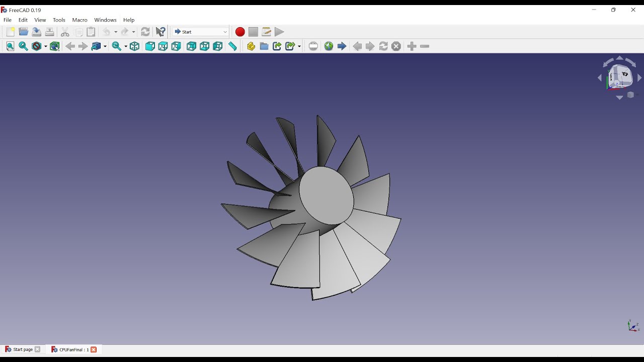Screen dimensions: 644x362
Task: Zoom out with the minus icon
Action: [x=425, y=46]
